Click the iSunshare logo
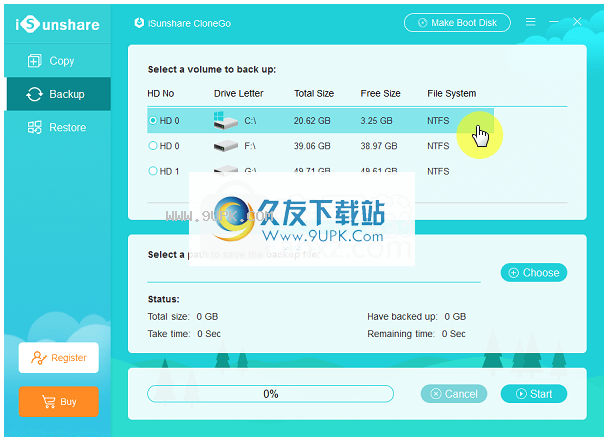604x438 pixels. point(57,24)
